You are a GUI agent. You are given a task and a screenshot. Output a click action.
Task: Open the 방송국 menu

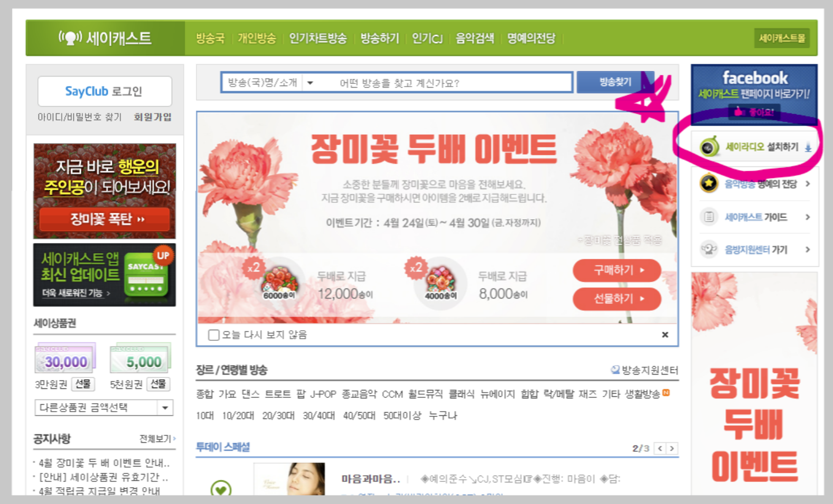[x=210, y=38]
